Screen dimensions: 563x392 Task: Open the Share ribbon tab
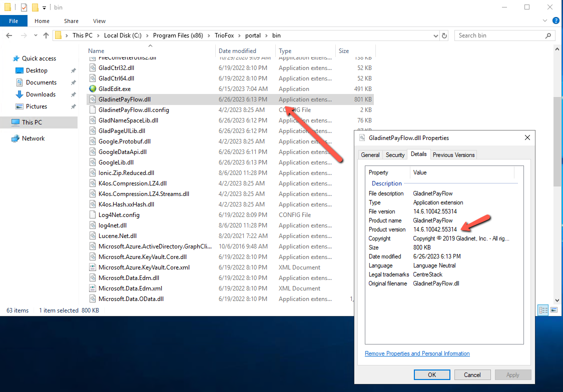coord(71,21)
